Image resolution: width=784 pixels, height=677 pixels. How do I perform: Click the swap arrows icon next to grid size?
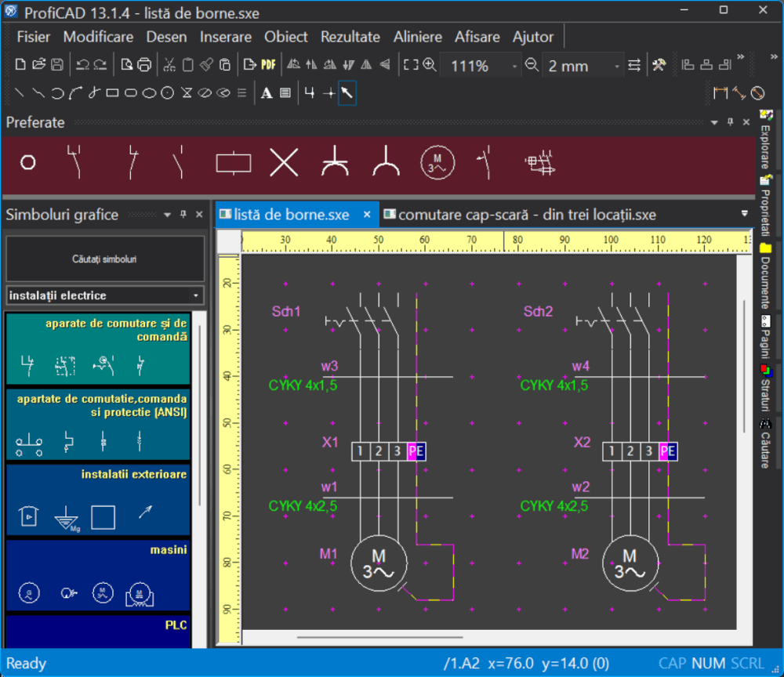(x=634, y=65)
